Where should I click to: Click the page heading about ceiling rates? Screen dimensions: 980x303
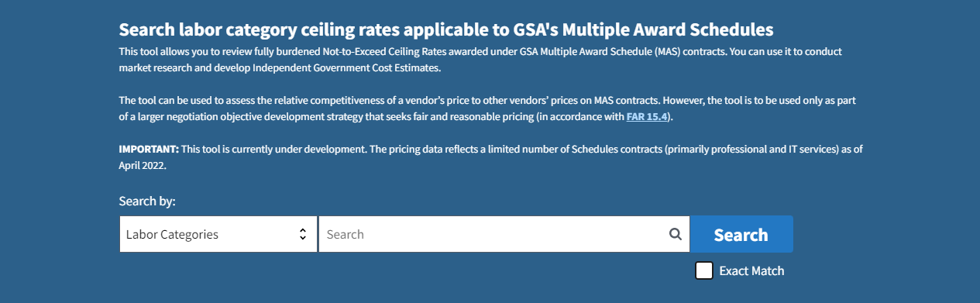pos(446,30)
